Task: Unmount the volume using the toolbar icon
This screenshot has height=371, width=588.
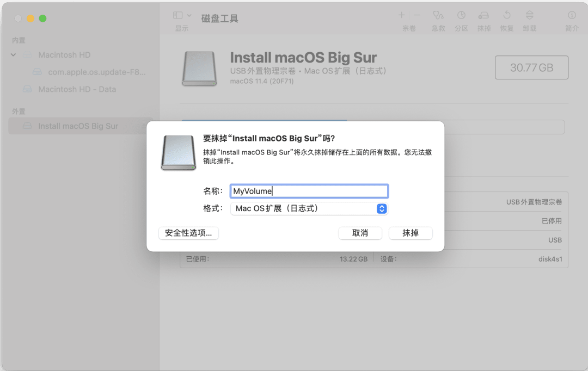Action: (x=529, y=16)
